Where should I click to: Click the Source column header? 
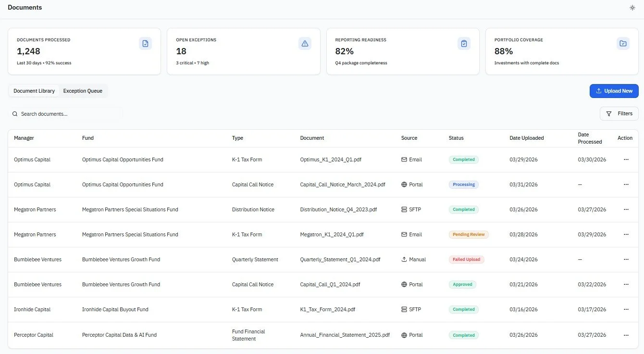pyautogui.click(x=409, y=138)
